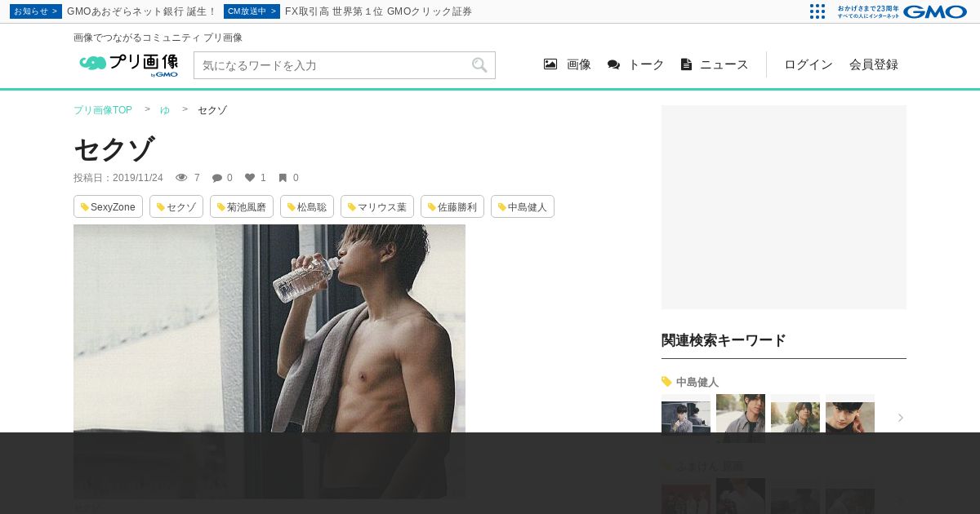Click the ゆ breadcrumb link

click(165, 110)
